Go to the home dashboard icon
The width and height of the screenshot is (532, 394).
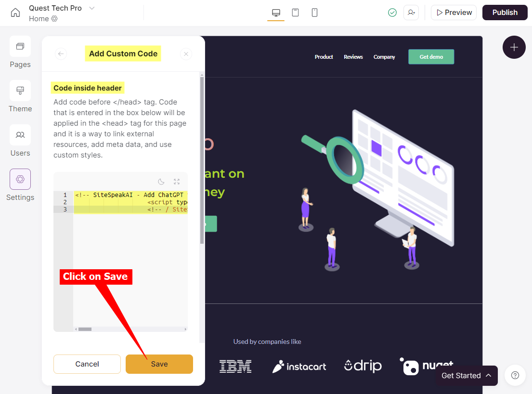point(15,13)
